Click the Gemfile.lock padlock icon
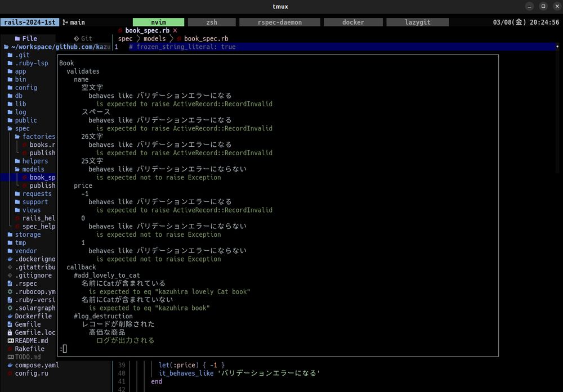The height and width of the screenshot is (392, 563). pos(10,333)
